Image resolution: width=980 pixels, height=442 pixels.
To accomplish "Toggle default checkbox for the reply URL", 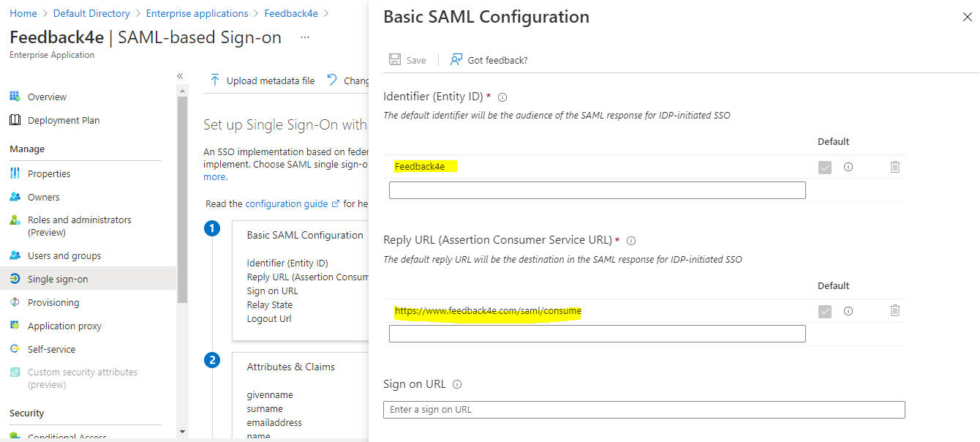I will click(825, 311).
